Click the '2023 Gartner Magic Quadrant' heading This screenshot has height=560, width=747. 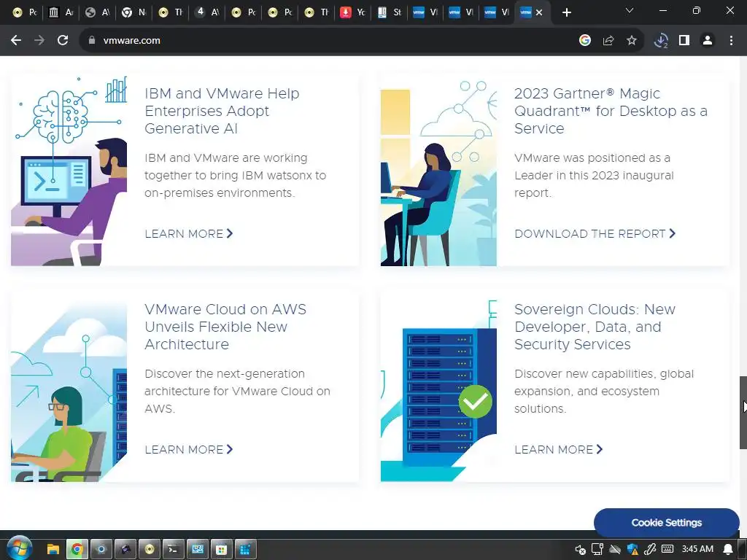[x=611, y=111]
